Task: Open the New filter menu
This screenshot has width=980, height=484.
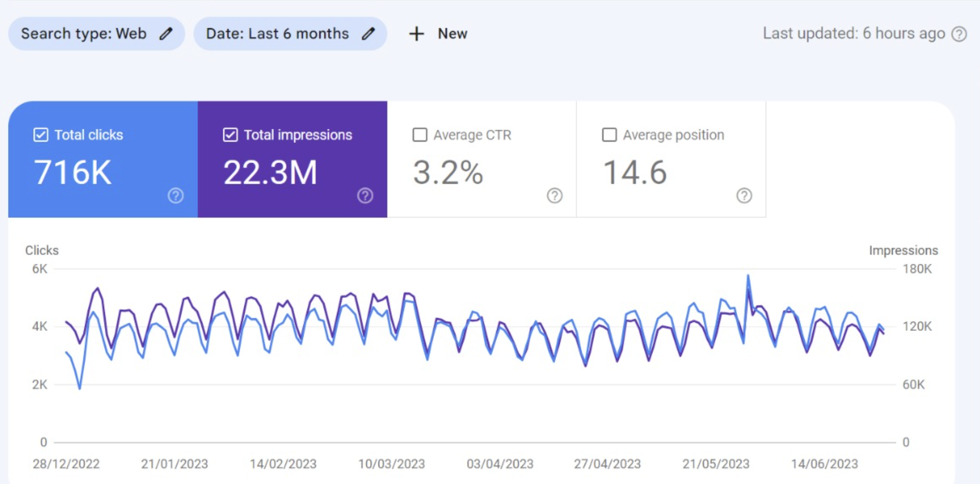Action: coord(437,33)
